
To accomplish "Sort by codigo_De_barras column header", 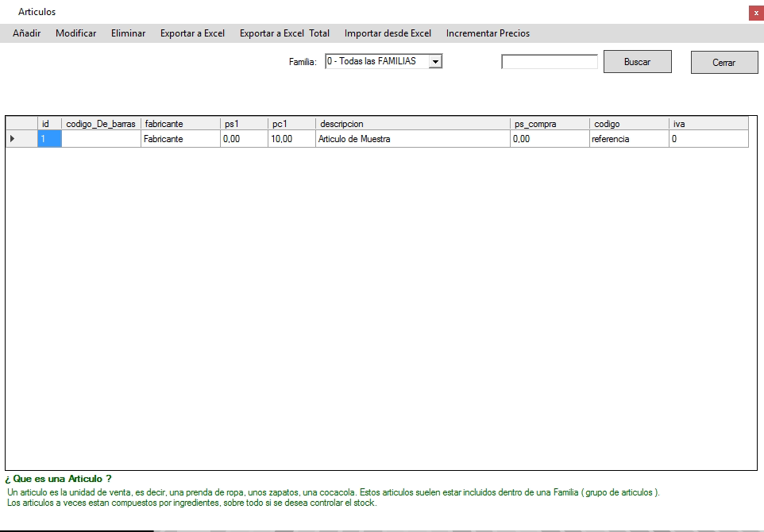I will point(102,124).
